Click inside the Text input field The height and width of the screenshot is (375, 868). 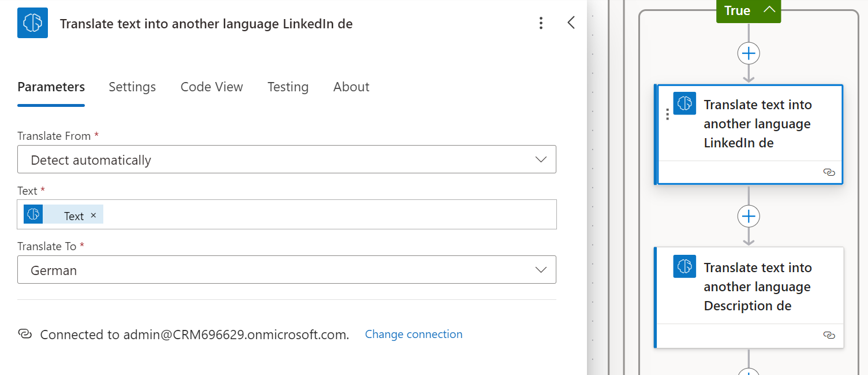tap(289, 214)
